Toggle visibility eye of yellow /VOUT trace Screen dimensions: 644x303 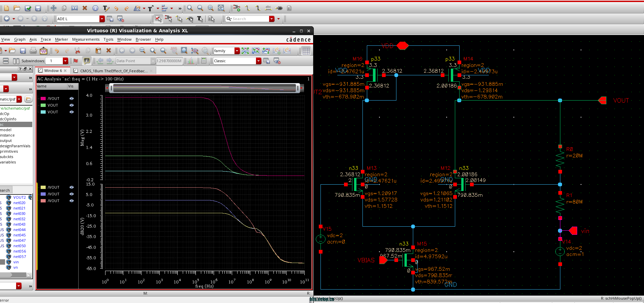point(72,187)
